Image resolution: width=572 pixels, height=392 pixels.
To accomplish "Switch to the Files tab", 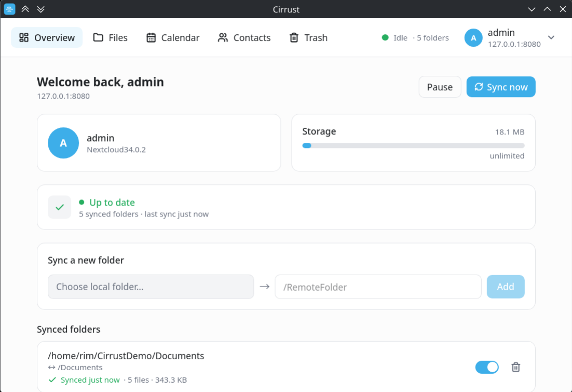I will (x=110, y=37).
